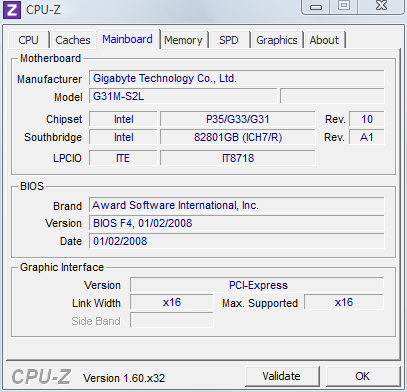Click the Link Width label
Viewport: 407px width, 392px height.
coord(96,303)
